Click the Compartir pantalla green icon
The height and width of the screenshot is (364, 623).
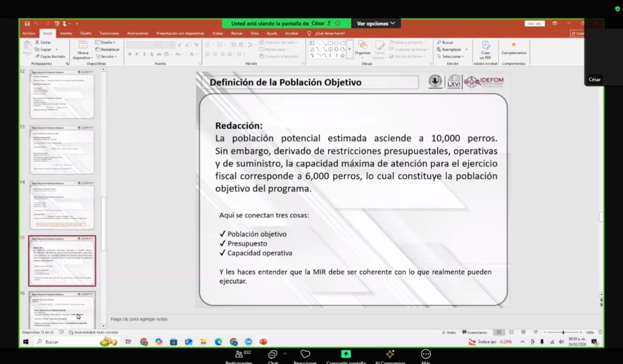click(346, 354)
